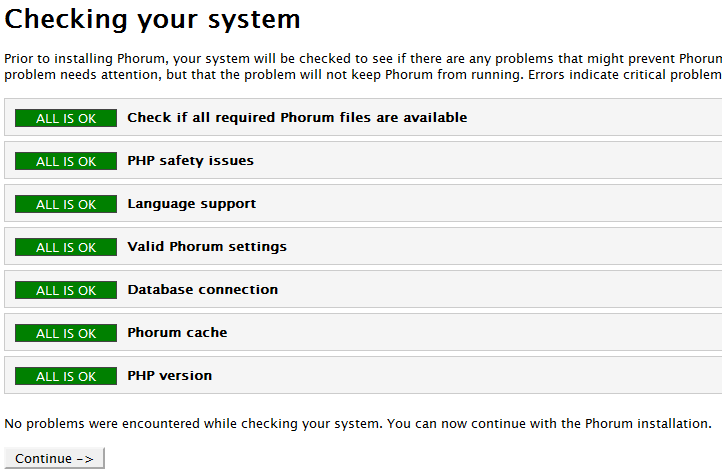Screen dimensions: 722x476
Task: Click "Check if all required Phorum files are available" label
Action: point(297,118)
